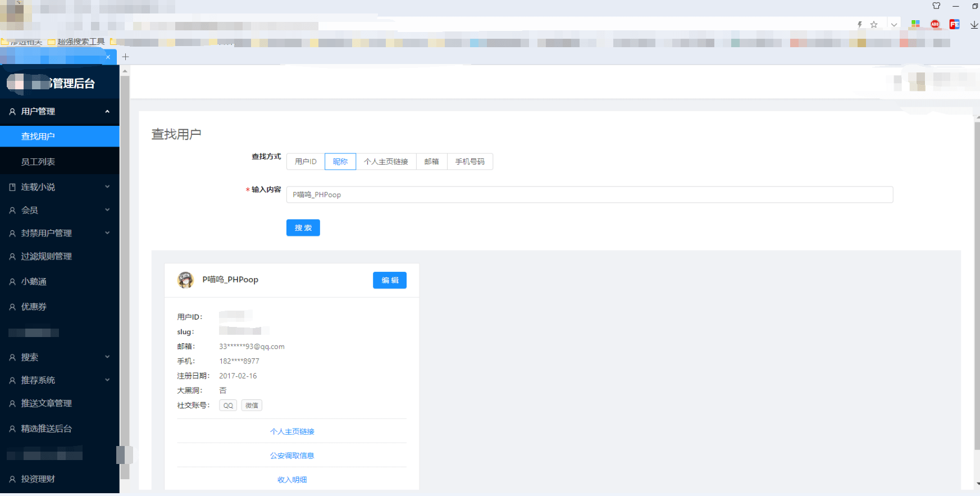
Task: Click the 会员 person icon
Action: (12, 210)
